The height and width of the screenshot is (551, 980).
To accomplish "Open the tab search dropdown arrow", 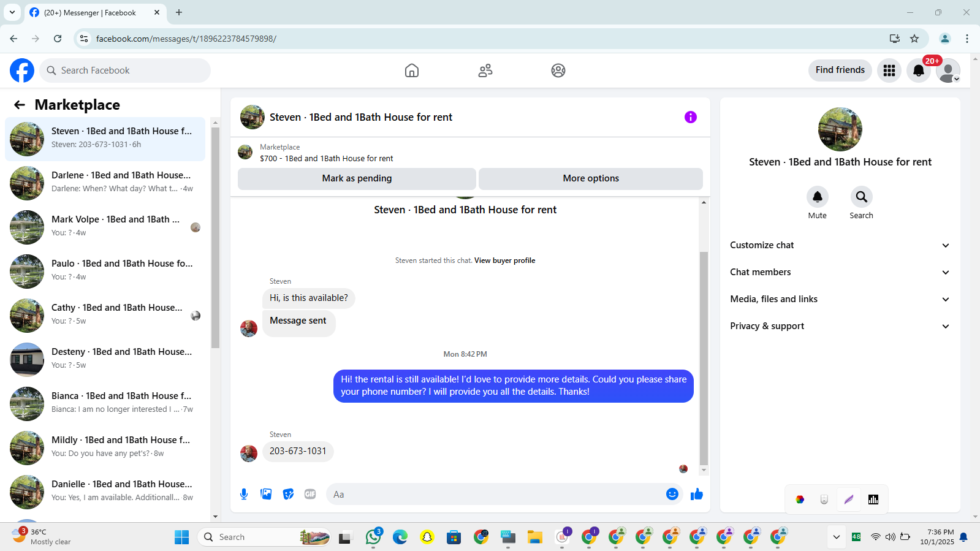I will click(12, 12).
